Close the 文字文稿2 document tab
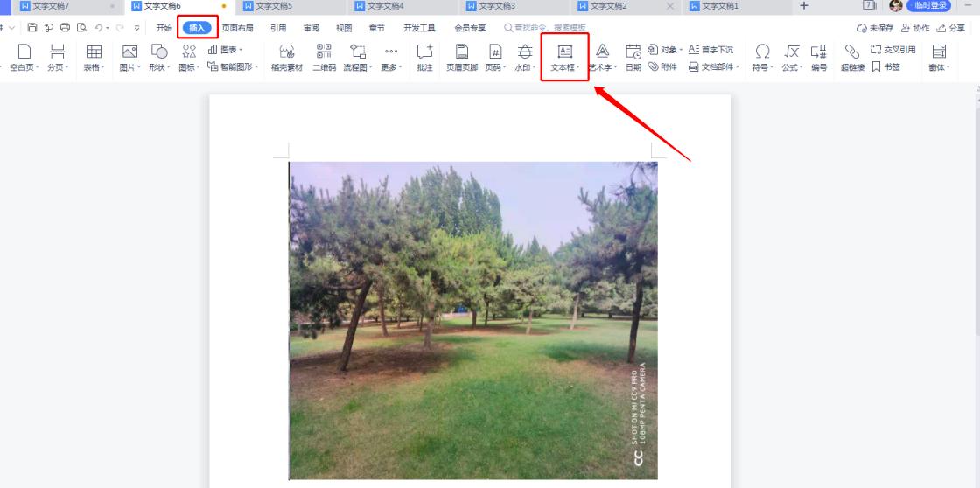This screenshot has height=488, width=980. pyautogui.click(x=670, y=5)
